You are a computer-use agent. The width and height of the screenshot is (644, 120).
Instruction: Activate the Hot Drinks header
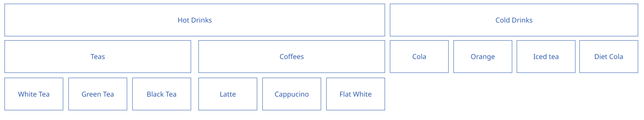[194, 20]
